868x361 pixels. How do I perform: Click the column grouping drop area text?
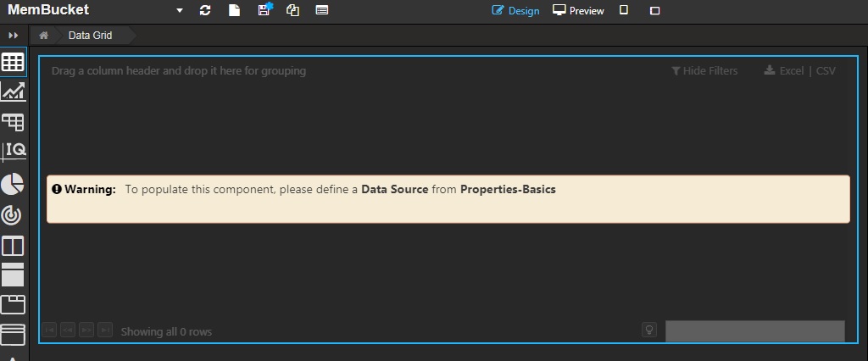coord(179,71)
